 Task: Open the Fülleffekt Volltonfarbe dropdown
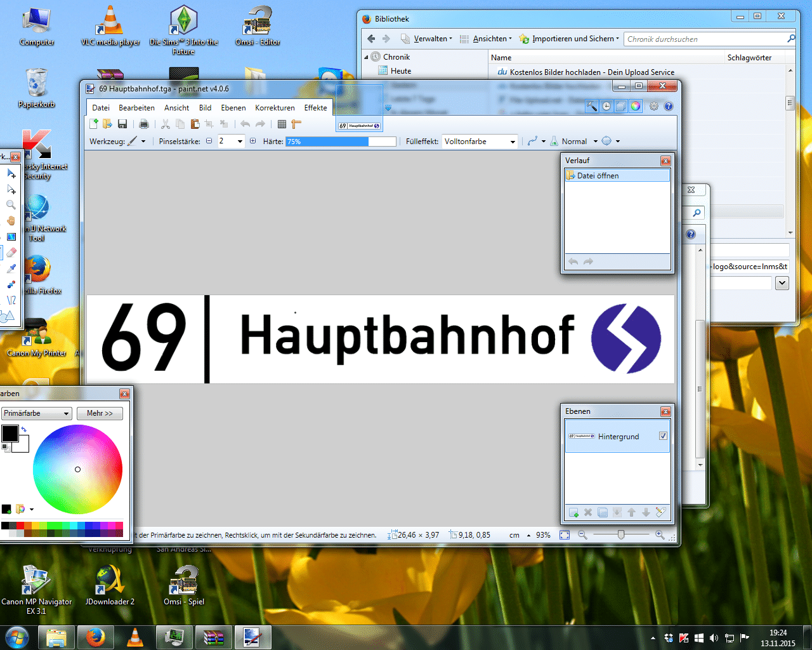pyautogui.click(x=480, y=142)
